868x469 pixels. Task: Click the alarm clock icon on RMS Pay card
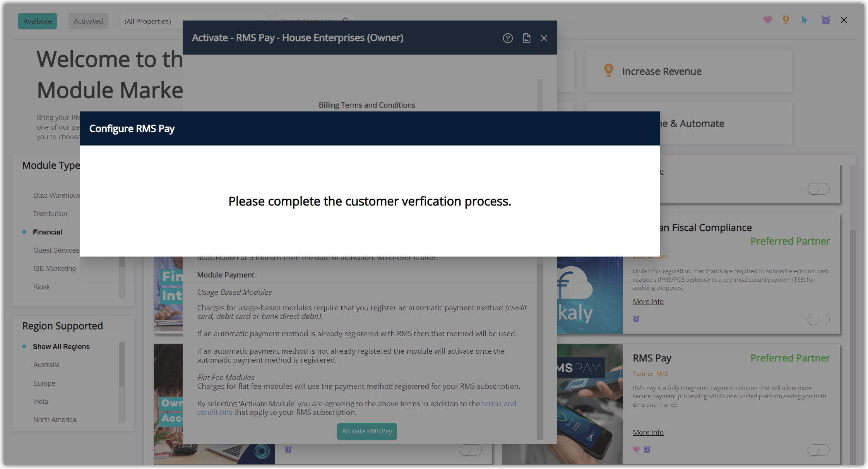click(x=647, y=449)
